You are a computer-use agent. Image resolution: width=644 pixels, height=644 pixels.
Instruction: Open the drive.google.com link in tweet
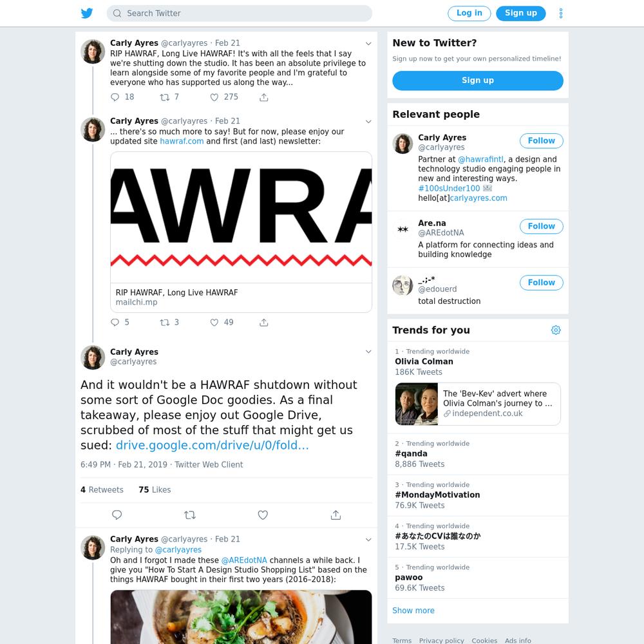[x=212, y=445]
